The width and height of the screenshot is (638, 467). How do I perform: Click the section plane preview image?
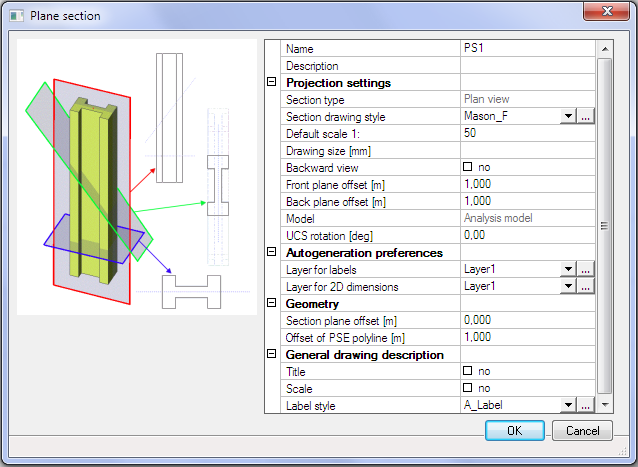(137, 177)
